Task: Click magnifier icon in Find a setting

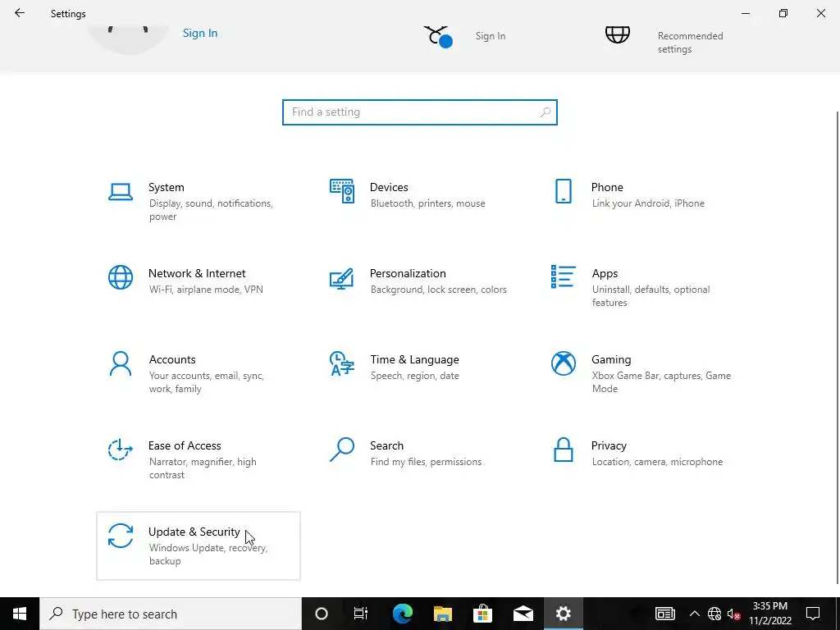Action: coord(546,112)
